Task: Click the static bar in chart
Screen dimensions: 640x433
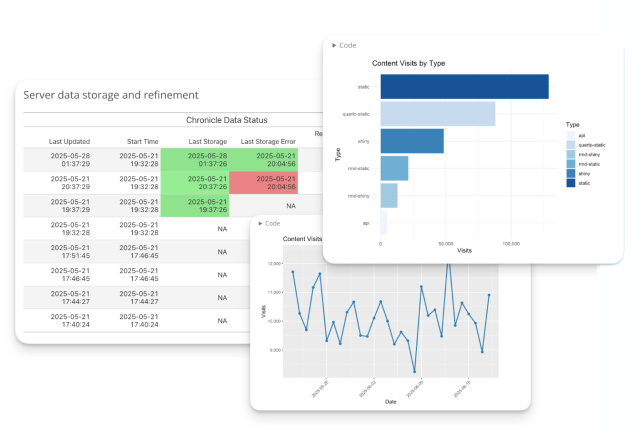Action: tap(464, 87)
